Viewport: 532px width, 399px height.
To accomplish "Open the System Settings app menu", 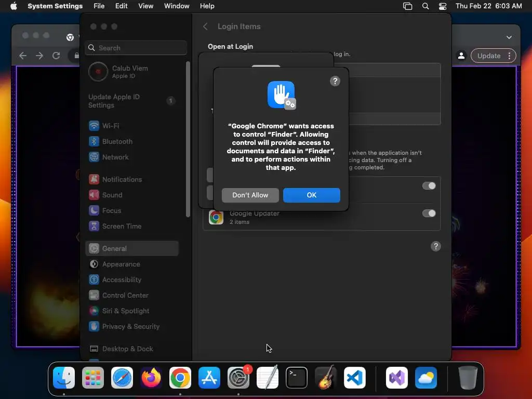I will pos(55,6).
